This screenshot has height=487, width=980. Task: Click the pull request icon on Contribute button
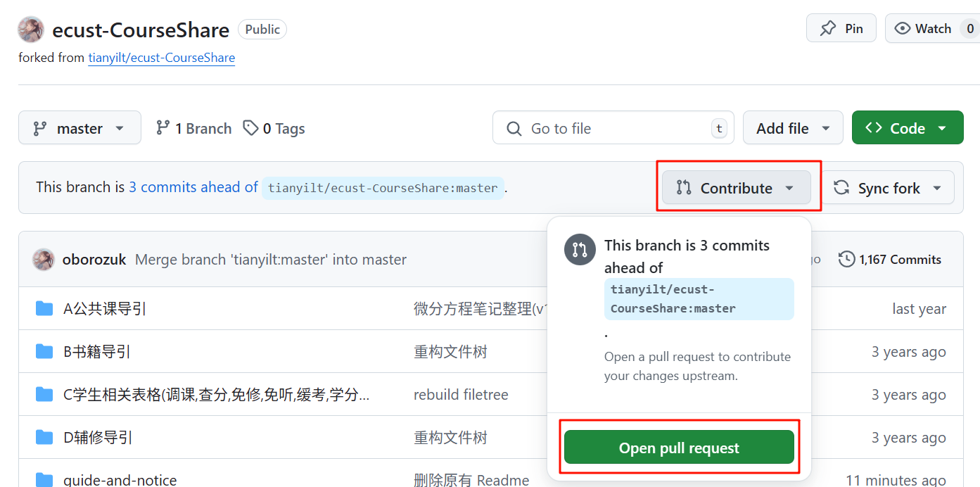point(684,188)
